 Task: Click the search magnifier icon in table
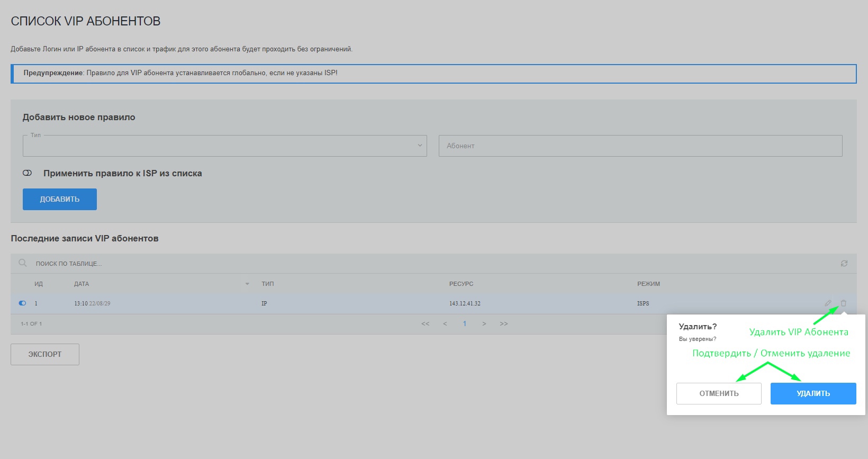click(23, 263)
